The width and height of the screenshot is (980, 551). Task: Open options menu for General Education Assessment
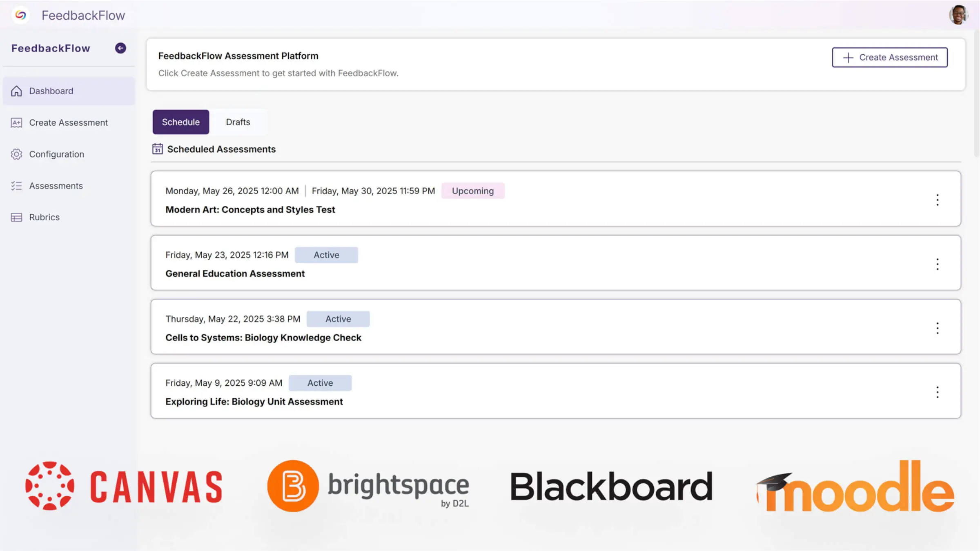pos(938,264)
